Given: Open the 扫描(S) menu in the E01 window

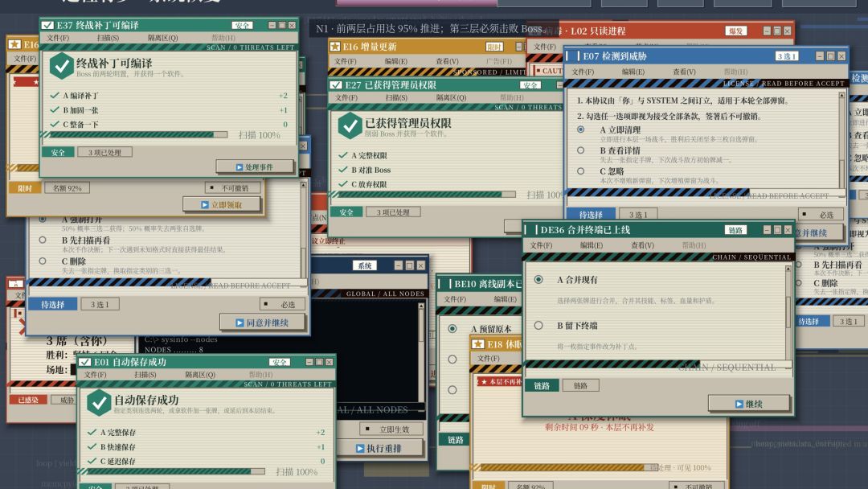Looking at the screenshot, I should tap(145, 374).
